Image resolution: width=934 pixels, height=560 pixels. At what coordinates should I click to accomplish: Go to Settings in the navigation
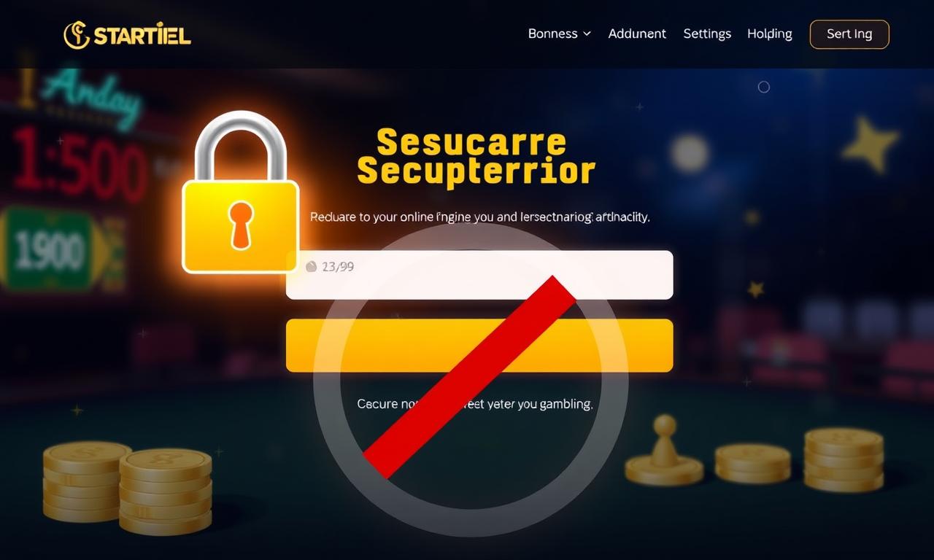(707, 34)
